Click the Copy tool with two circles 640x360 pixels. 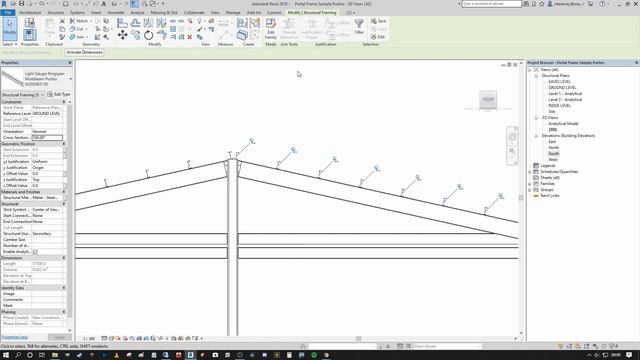(x=136, y=35)
